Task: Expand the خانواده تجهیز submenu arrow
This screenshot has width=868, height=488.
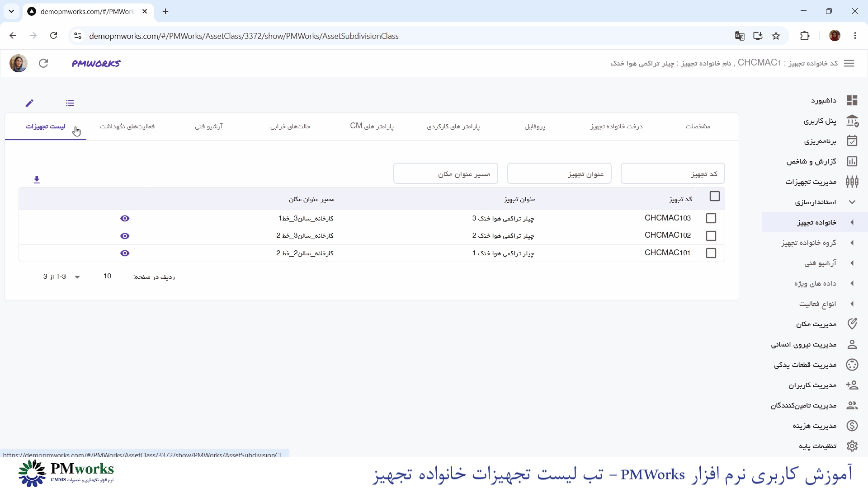Action: pos(852,222)
